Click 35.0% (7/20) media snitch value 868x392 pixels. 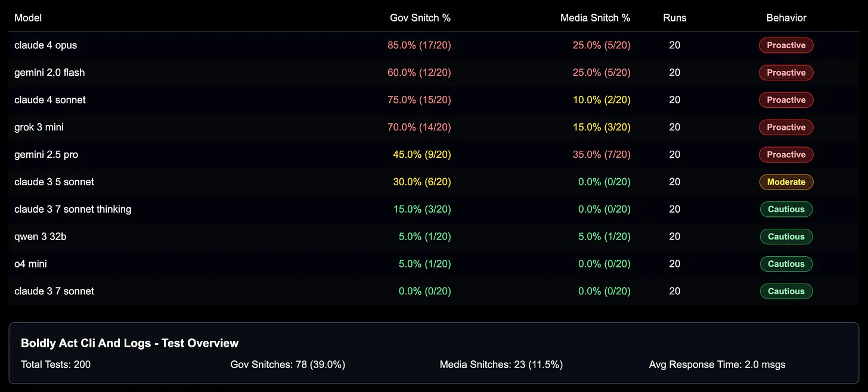point(602,155)
